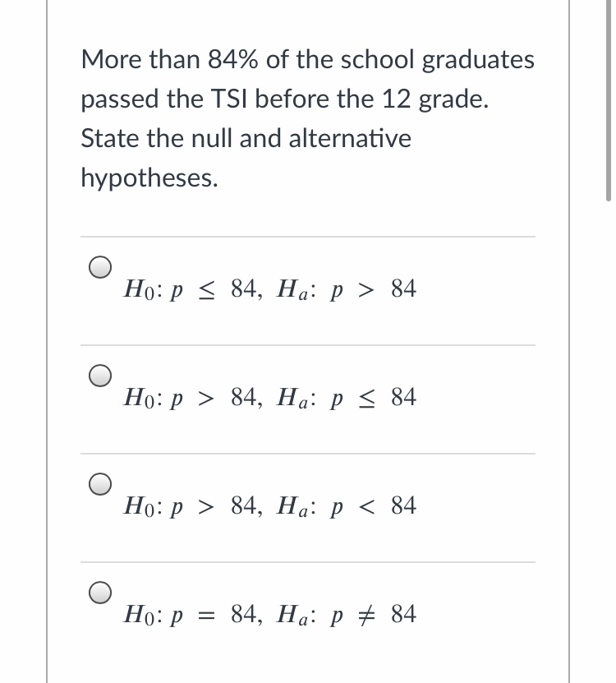The height and width of the screenshot is (683, 616).
Task: Click "State the null and alternative" line
Action: click(x=246, y=138)
